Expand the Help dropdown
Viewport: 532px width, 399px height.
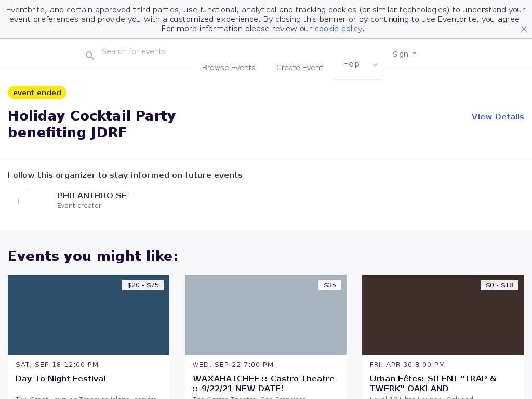tap(351, 64)
